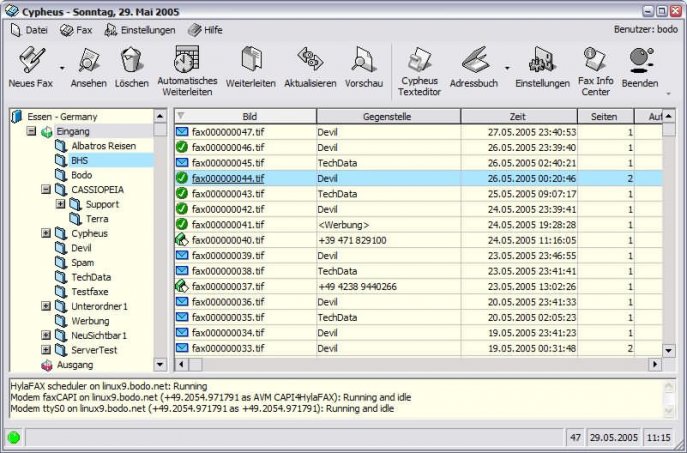
Task: Click the envelope icon of fax000000036.tif
Action: click(x=182, y=301)
